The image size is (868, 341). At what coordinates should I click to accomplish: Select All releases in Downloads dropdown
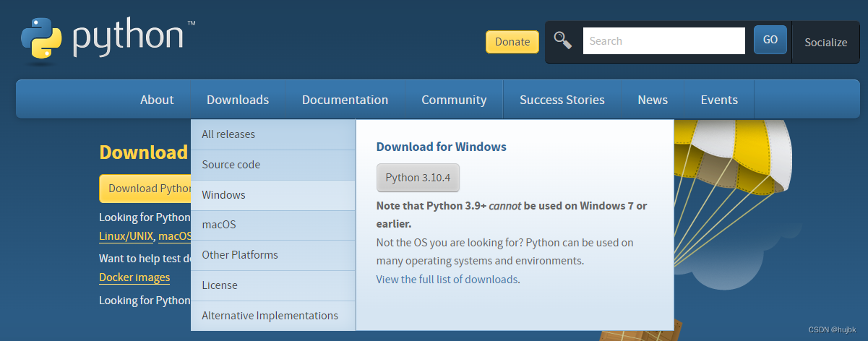click(x=273, y=134)
